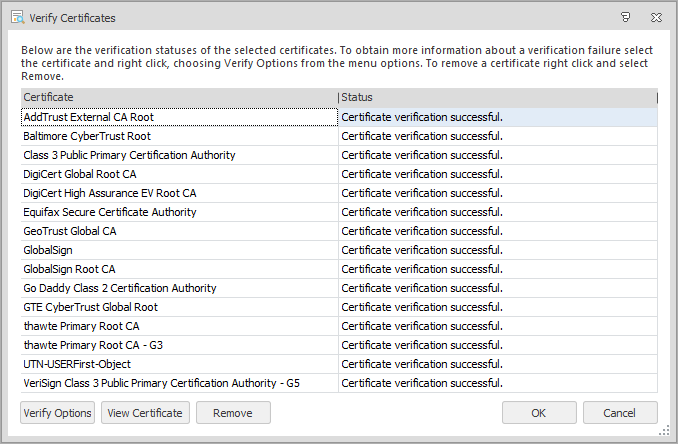Sort by the Certificate column header
Screen dimensions: 678x444
179,97
